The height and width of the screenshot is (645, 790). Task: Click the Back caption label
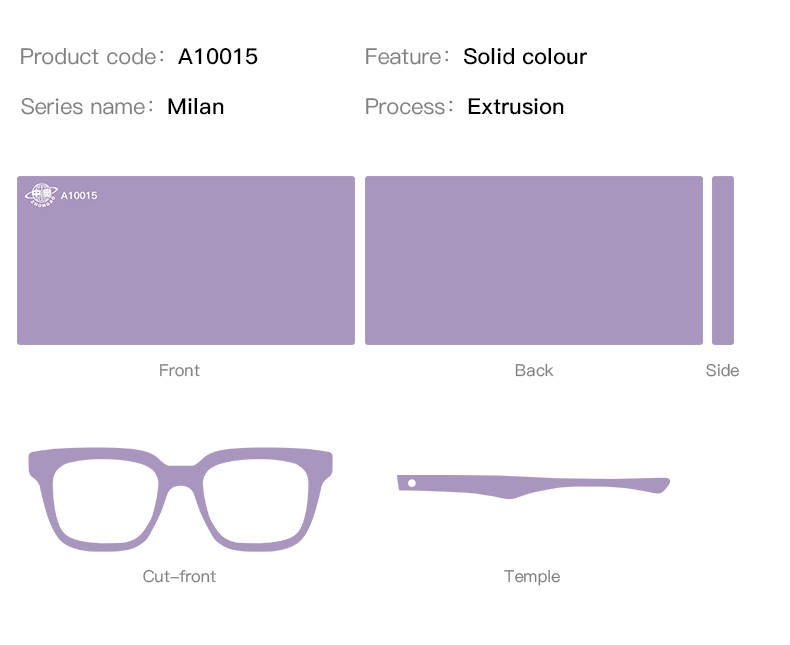pos(534,370)
